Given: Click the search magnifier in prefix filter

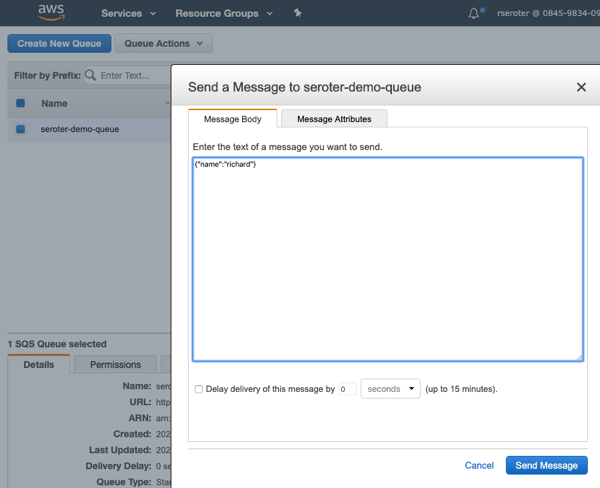Looking at the screenshot, I should 91,75.
